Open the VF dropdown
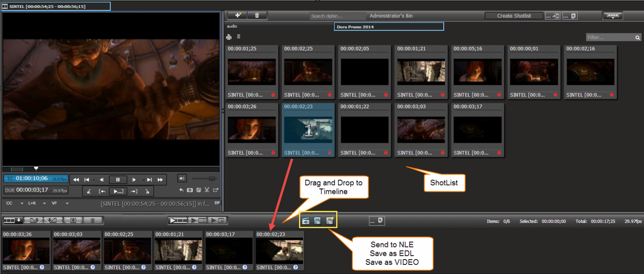 (x=67, y=204)
